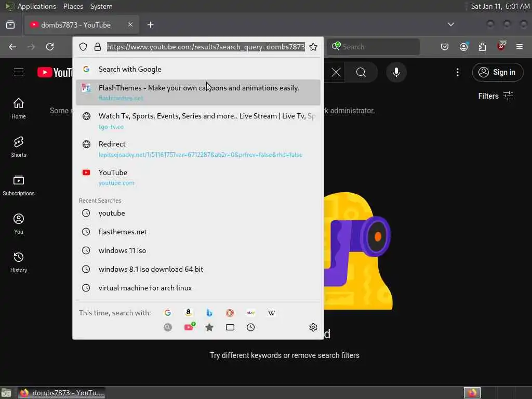Close the dombs7873 YouTube tab
Screen dimensions: 532x399
point(130,24)
